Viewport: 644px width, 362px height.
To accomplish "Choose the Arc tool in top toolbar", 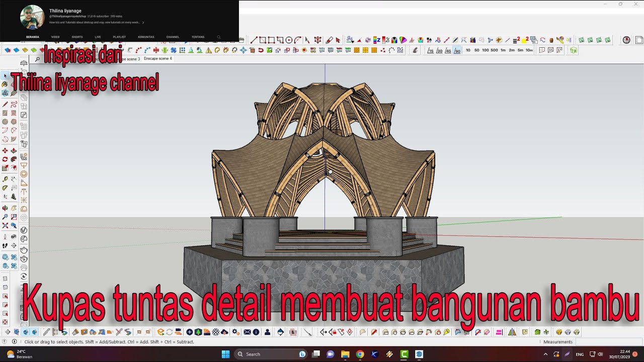I will (x=297, y=40).
